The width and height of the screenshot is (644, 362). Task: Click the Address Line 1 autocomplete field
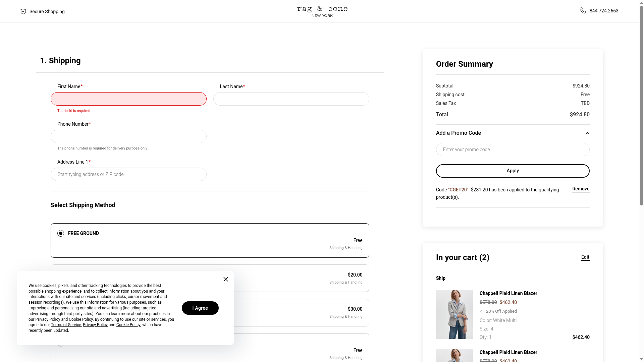click(x=128, y=174)
